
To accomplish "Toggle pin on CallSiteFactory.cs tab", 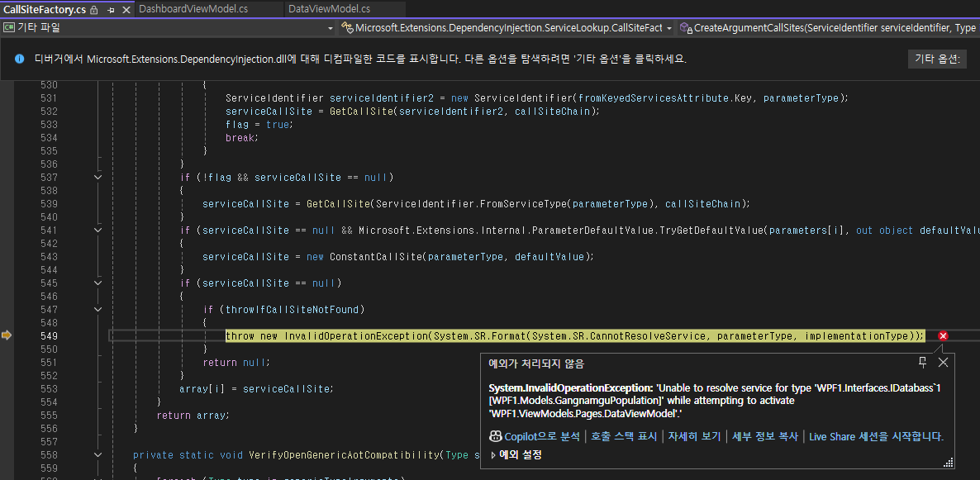I will tap(111, 9).
